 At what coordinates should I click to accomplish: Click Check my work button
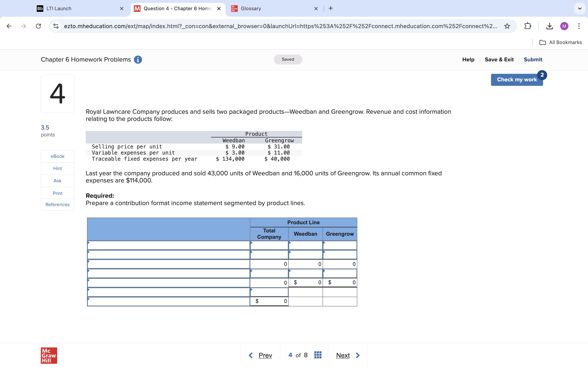(517, 80)
